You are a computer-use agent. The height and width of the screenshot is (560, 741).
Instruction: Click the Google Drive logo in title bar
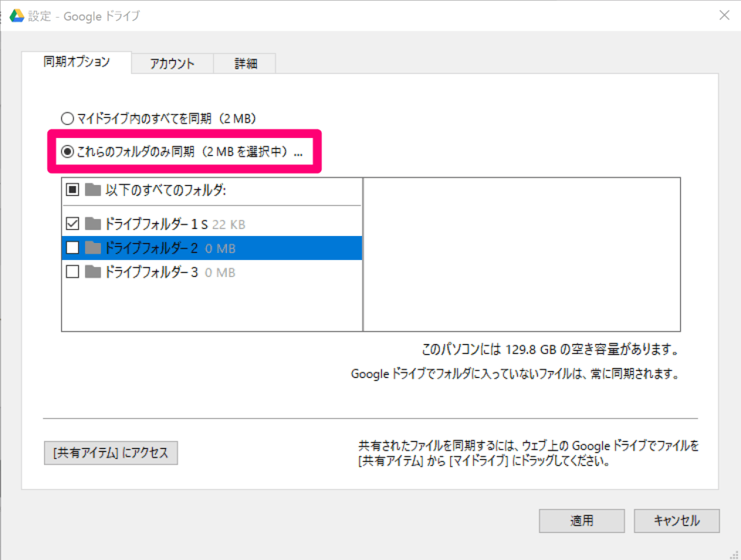[16, 15]
